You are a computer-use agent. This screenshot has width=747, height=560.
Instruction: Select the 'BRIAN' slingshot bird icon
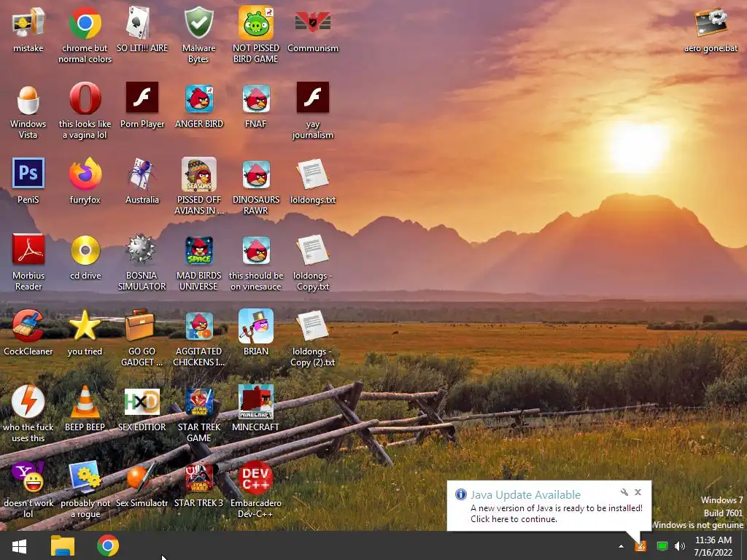[256, 326]
